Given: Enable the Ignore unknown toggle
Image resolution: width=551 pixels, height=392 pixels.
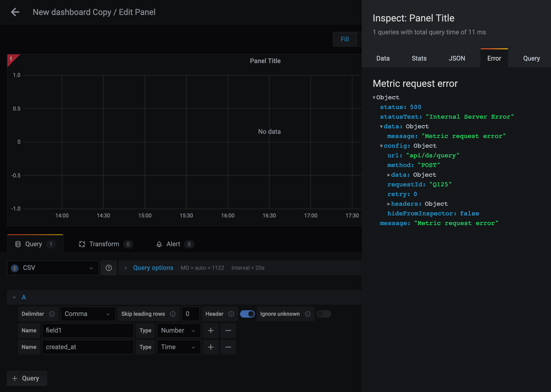Looking at the screenshot, I should coord(324,314).
